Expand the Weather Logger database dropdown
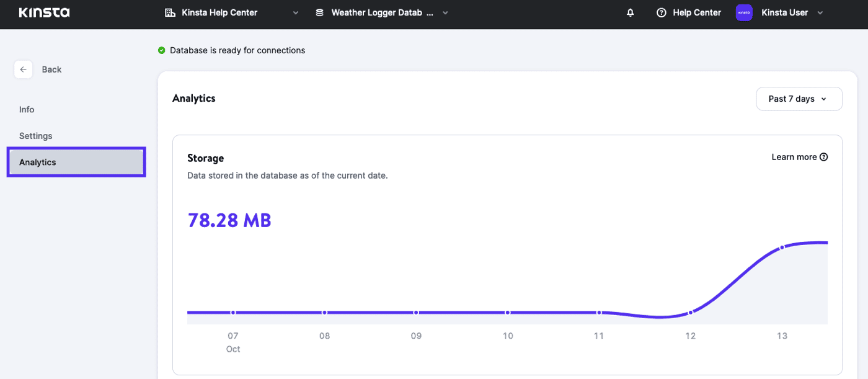 pyautogui.click(x=445, y=12)
